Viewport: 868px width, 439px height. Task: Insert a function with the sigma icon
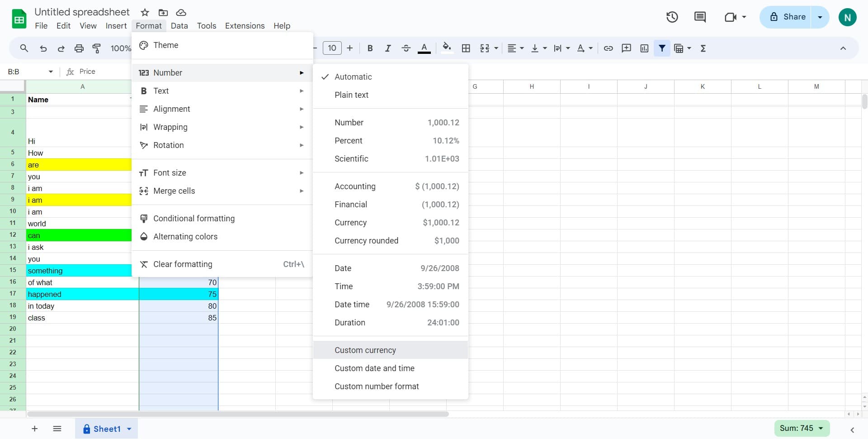[x=703, y=48]
